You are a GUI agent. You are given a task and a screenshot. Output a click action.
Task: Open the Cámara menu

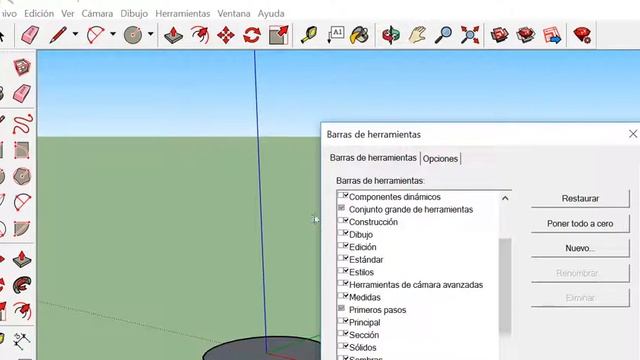[97, 13]
